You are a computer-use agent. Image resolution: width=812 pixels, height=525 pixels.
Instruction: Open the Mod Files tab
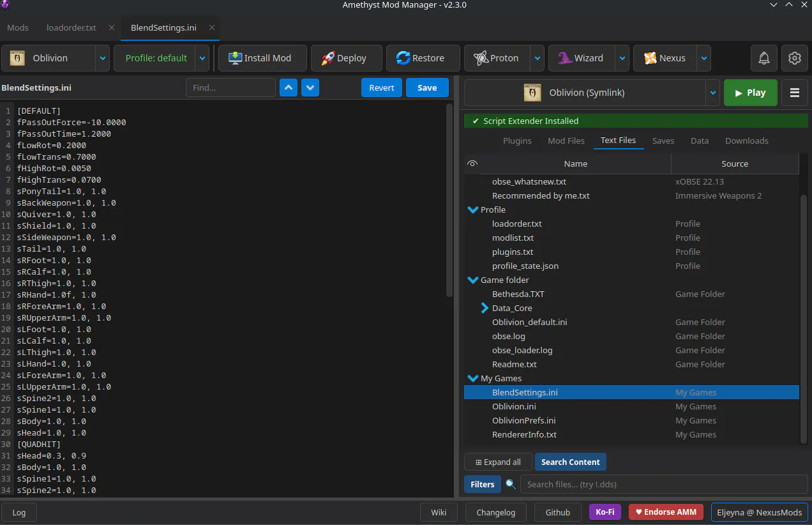(x=566, y=141)
